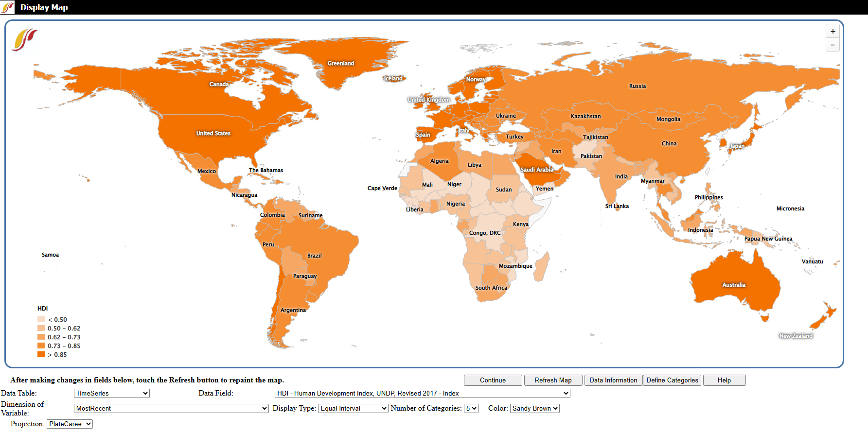Screen dimensions: 868x432
Task: Open the Data Table dropdown
Action: coord(111,394)
